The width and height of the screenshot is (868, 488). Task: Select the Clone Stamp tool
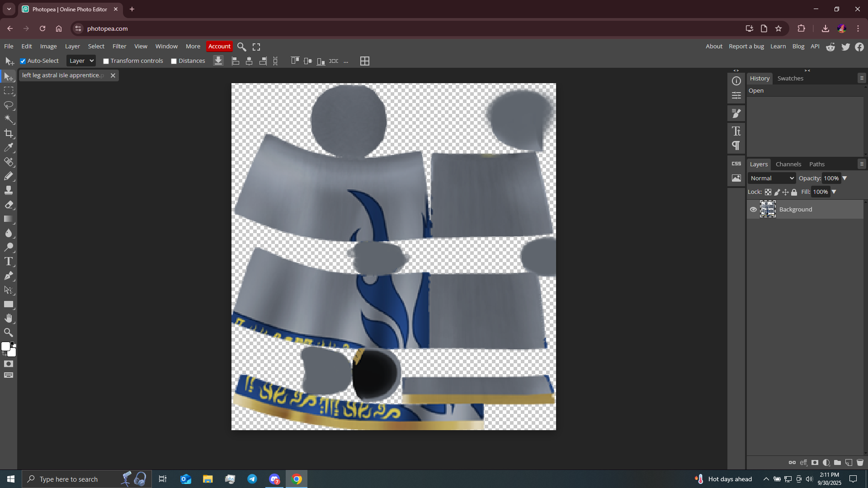tap(9, 190)
